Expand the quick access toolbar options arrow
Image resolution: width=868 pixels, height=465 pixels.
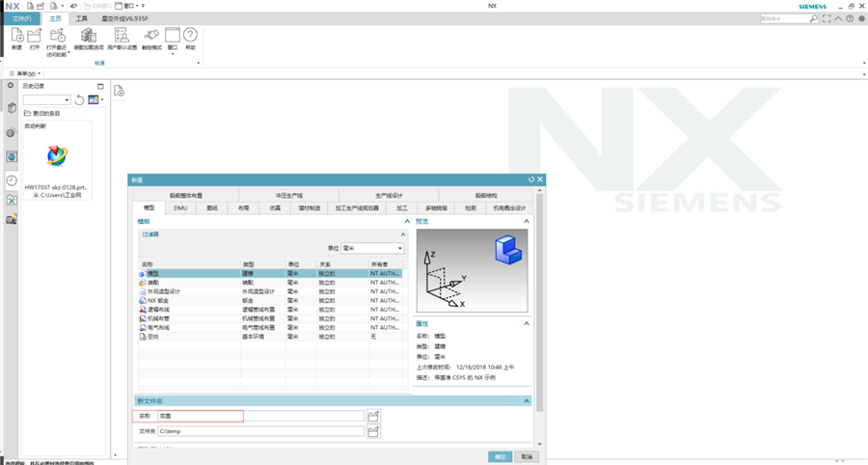143,6
